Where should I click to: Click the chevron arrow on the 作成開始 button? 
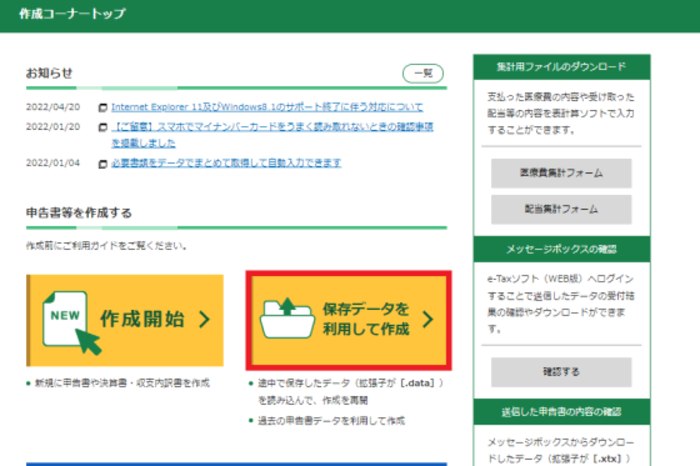click(x=204, y=320)
